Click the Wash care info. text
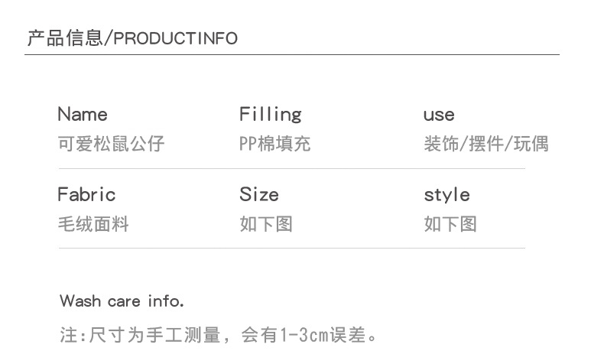Screen dimensions: 604x364 pos(122,301)
